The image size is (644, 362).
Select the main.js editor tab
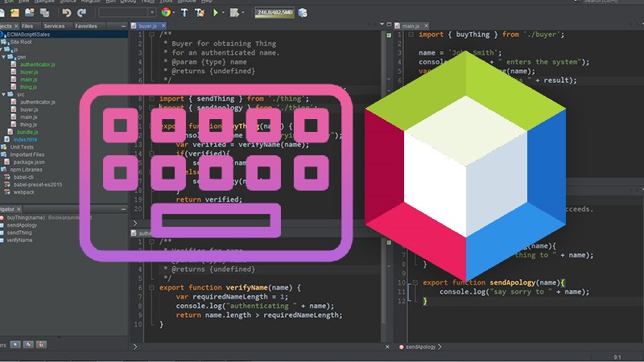tap(411, 26)
